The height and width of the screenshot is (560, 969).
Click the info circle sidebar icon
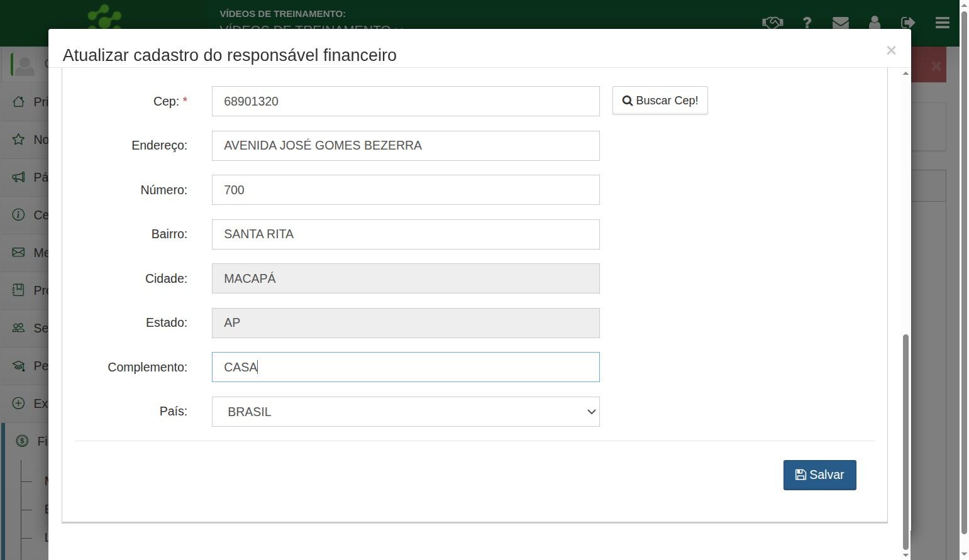pos(19,215)
